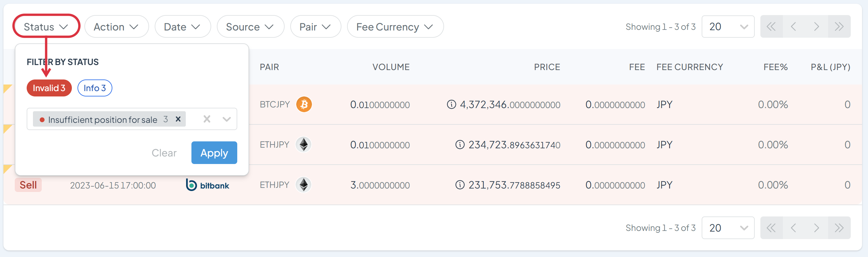This screenshot has width=868, height=257.
Task: Toggle the Invalid 3 status chip
Action: [x=49, y=88]
